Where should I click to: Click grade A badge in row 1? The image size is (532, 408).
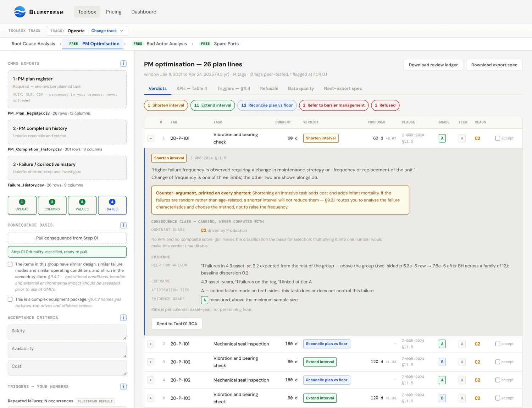pyautogui.click(x=442, y=138)
